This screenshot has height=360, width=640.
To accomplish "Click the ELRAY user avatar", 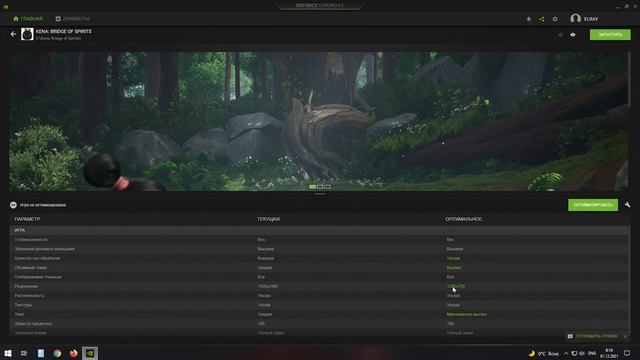I will pyautogui.click(x=576, y=19).
